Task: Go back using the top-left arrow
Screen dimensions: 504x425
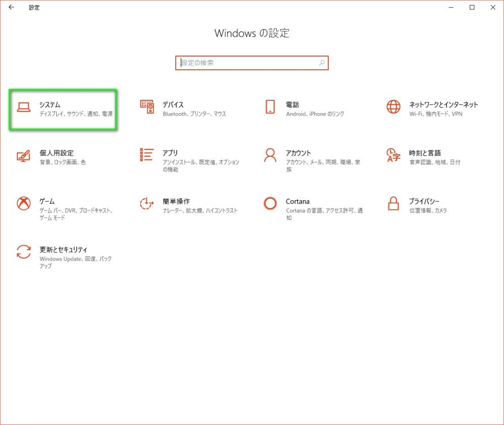Action: point(11,7)
